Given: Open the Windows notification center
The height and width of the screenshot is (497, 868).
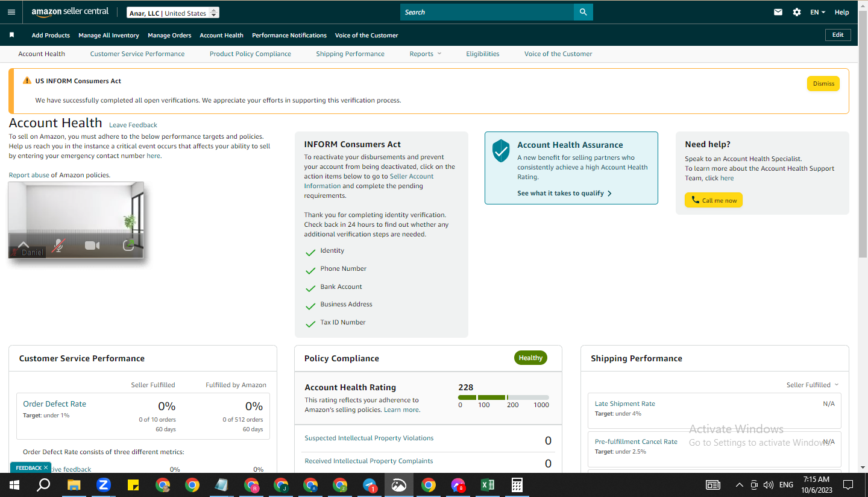Looking at the screenshot, I should tap(848, 485).
